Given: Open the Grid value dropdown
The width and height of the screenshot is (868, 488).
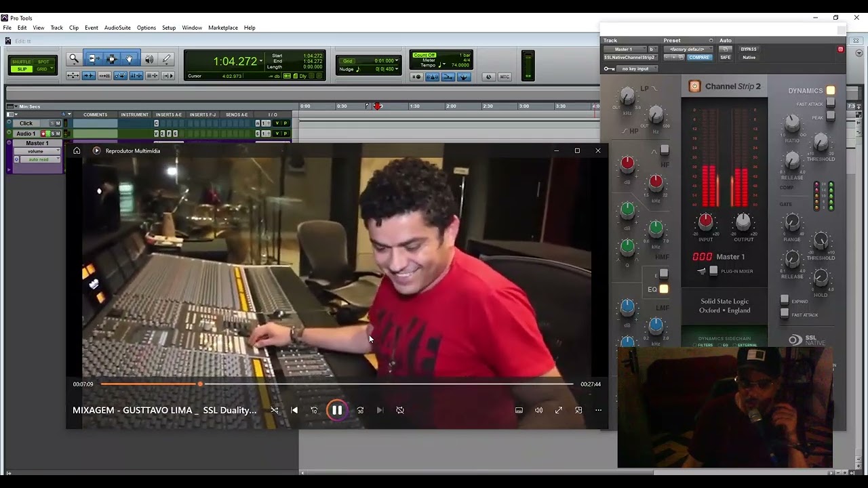Looking at the screenshot, I should pos(397,61).
